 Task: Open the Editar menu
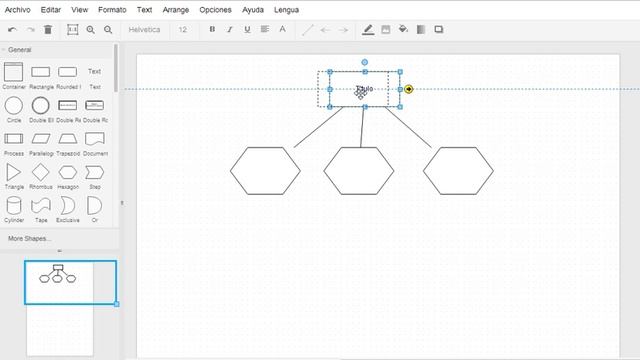51,10
